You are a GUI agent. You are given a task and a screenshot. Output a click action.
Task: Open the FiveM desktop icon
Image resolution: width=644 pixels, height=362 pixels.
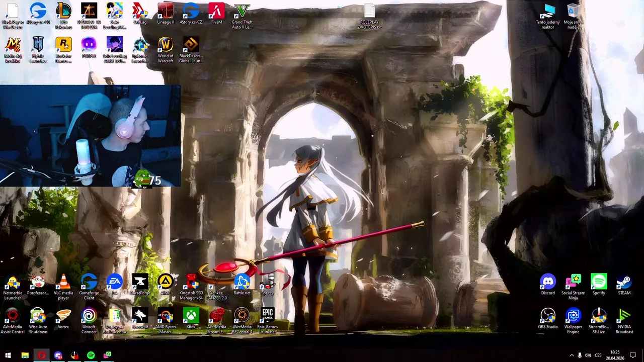click(216, 14)
